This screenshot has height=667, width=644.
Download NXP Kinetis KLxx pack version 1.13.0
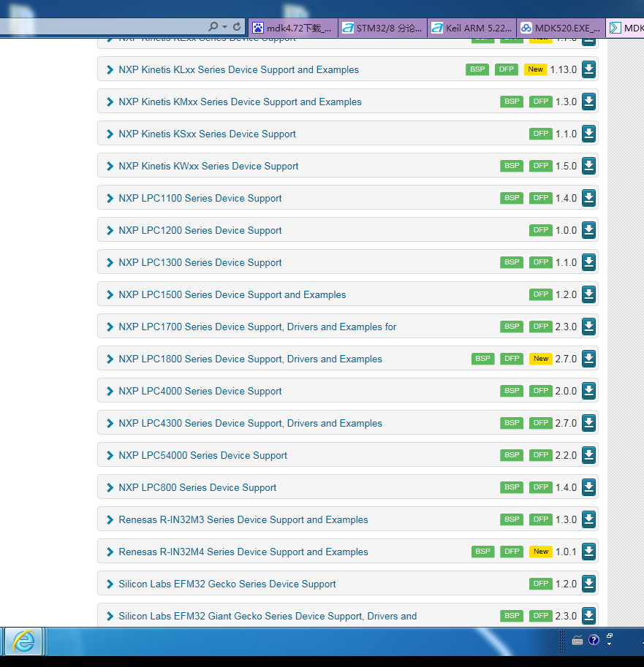pyautogui.click(x=588, y=69)
